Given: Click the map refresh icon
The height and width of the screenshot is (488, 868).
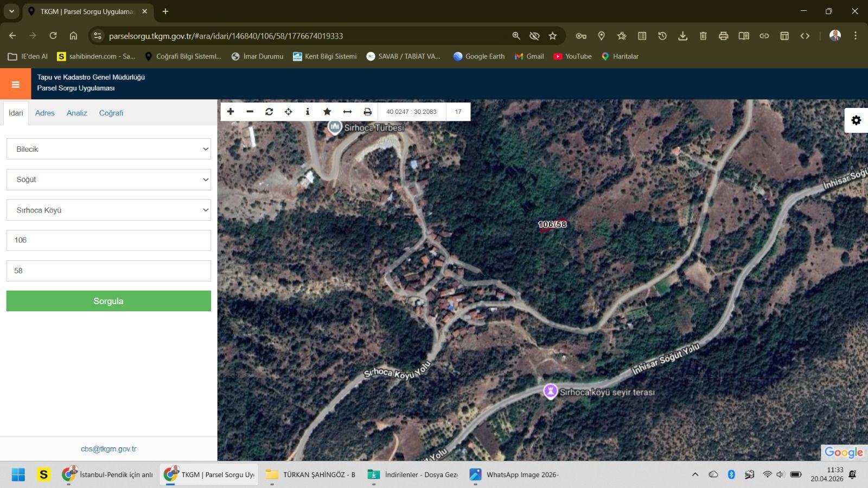Looking at the screenshot, I should (x=269, y=112).
